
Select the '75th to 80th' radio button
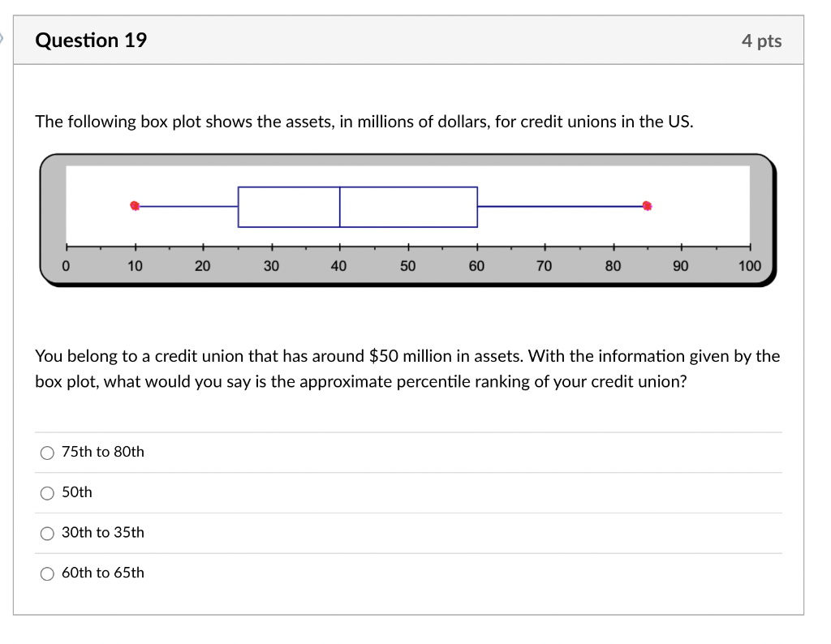coord(47,453)
